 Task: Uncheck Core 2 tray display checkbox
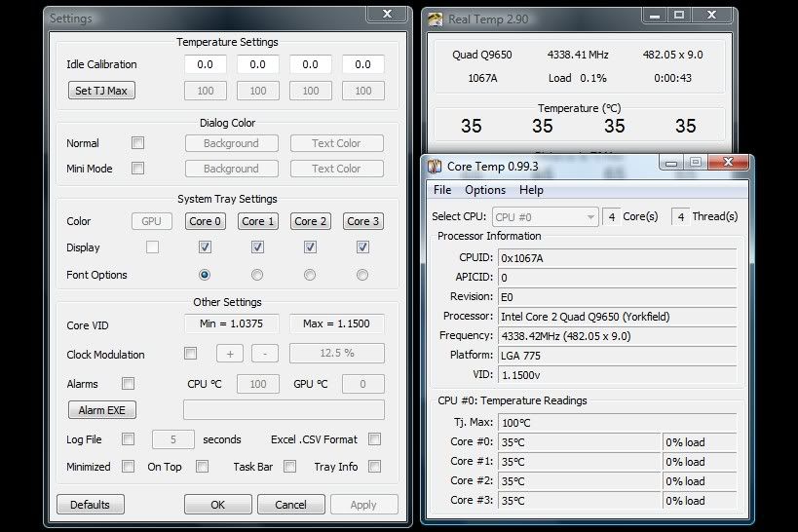(x=310, y=247)
